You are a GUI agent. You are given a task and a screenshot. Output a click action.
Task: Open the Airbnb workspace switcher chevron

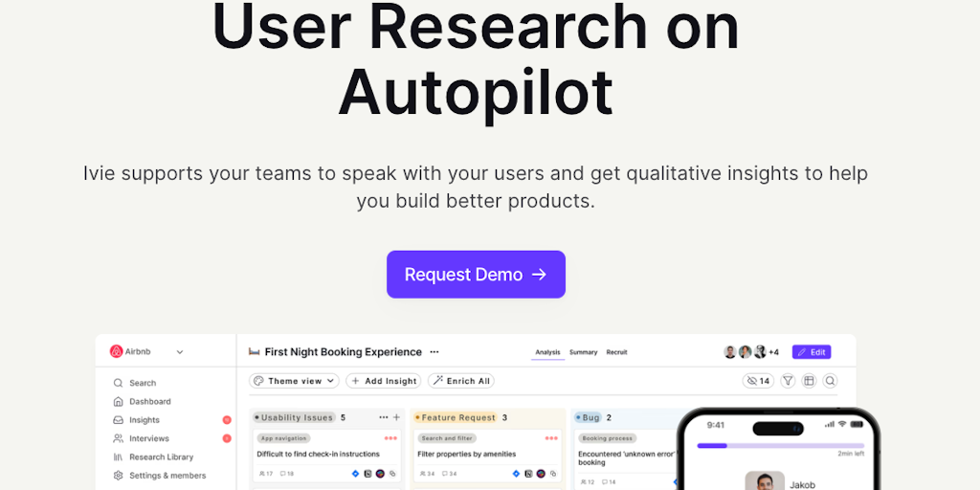click(180, 352)
